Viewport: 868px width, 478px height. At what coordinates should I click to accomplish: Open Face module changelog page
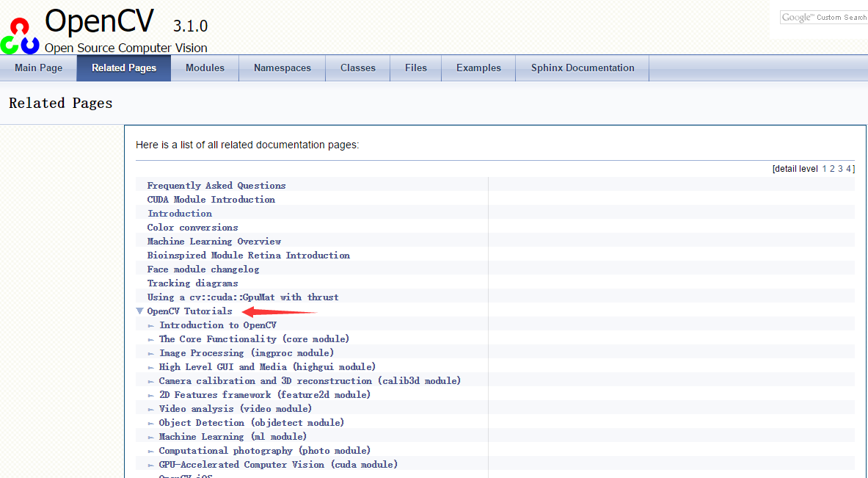point(203,269)
